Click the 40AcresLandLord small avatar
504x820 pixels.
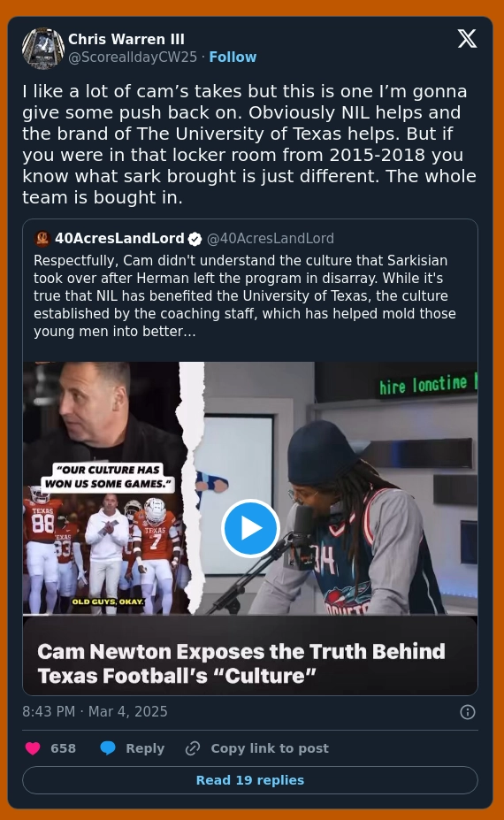[42, 239]
